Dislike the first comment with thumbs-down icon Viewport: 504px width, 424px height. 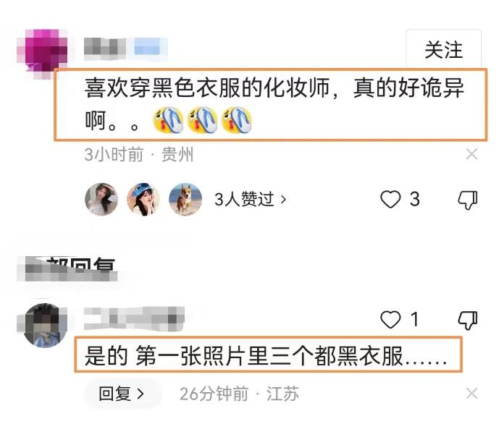[x=468, y=200]
